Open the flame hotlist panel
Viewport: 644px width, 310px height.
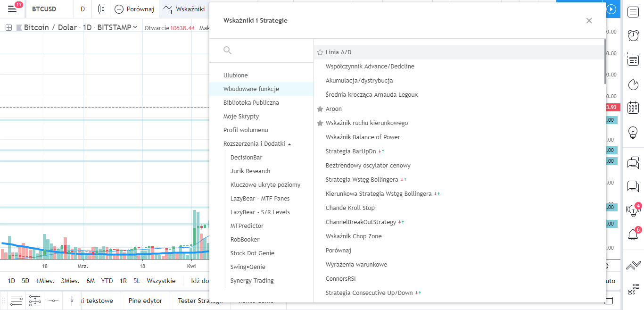(633, 84)
